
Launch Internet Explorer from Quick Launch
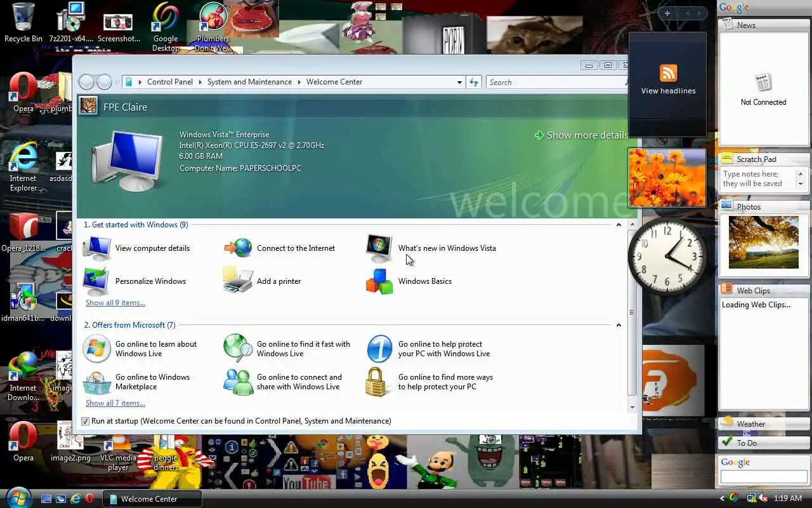(x=75, y=499)
